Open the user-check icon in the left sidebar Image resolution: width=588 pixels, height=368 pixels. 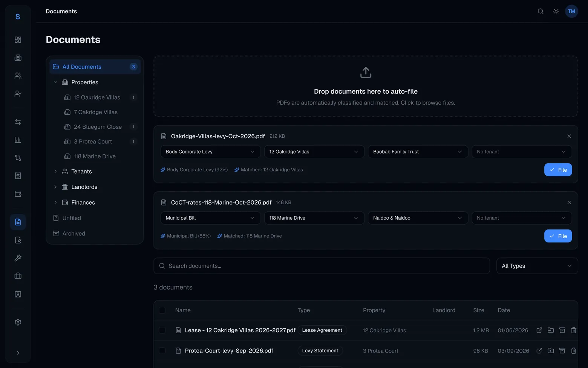tap(18, 94)
